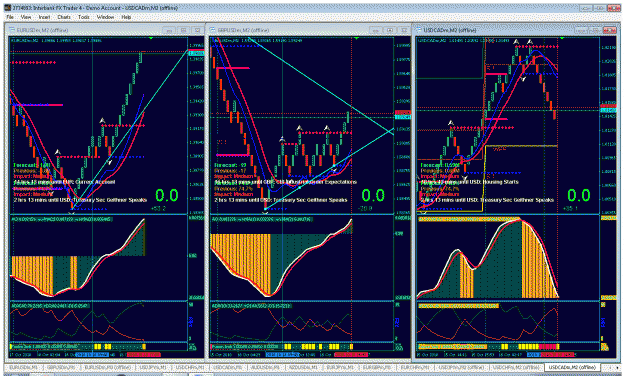Switch to the EURJPYm,M1 chart tab
This screenshot has width=625, height=376.
(340, 367)
